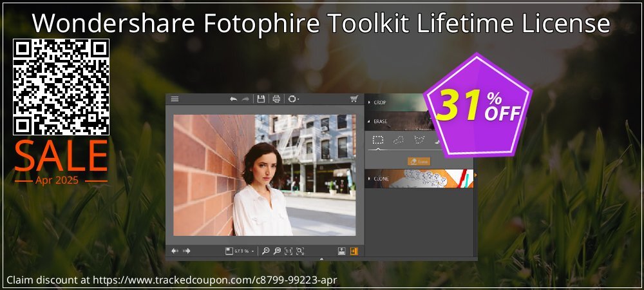Click the navigator square icon beside zoom

tap(229, 251)
